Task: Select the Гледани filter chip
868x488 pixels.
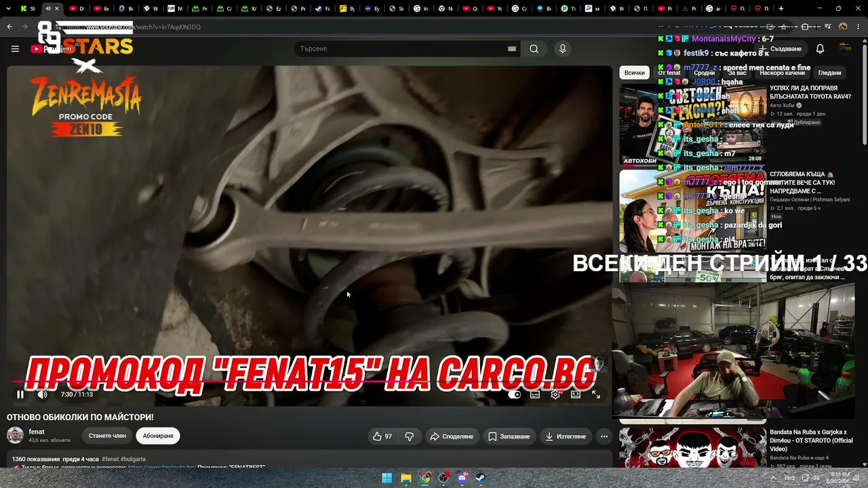Action: (x=829, y=73)
